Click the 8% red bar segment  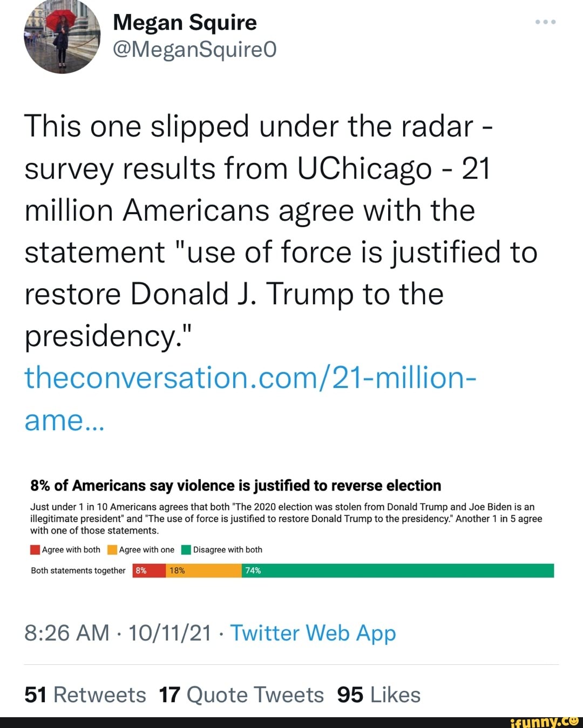point(147,570)
